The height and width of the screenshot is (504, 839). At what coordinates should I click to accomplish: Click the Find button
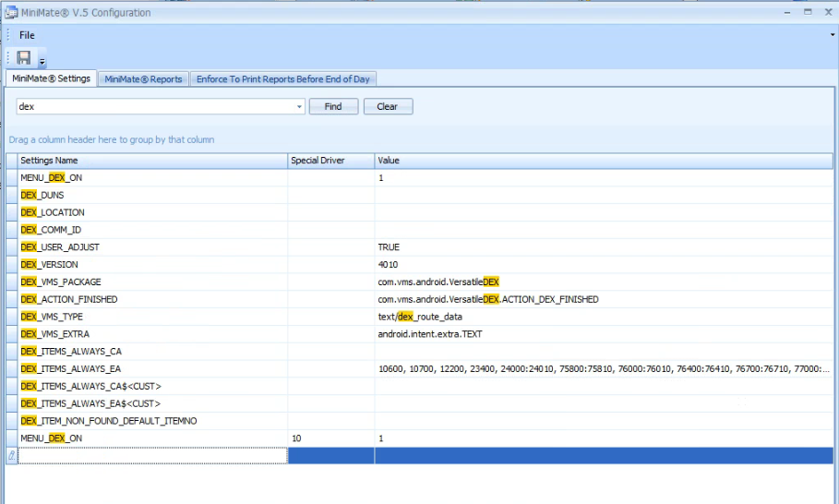(x=333, y=106)
